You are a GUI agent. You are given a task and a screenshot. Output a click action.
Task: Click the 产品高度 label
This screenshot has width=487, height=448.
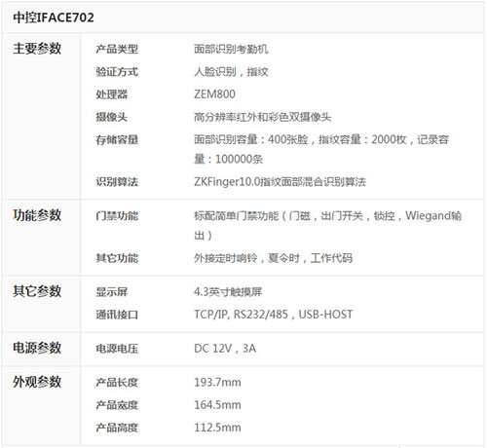[117, 428]
